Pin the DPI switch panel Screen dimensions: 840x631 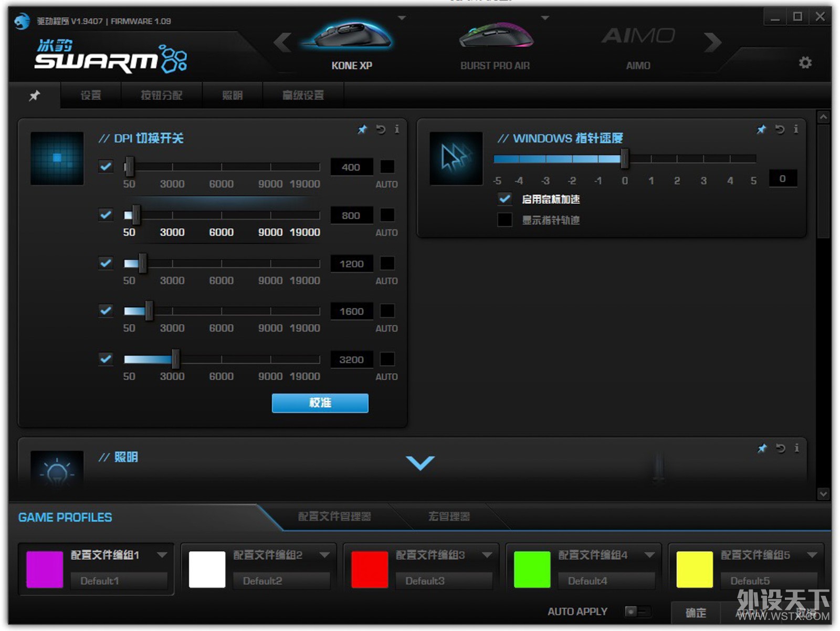tap(362, 129)
